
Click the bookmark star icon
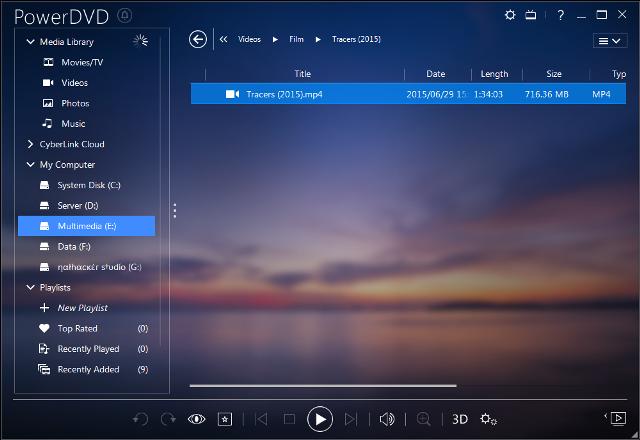[225, 419]
